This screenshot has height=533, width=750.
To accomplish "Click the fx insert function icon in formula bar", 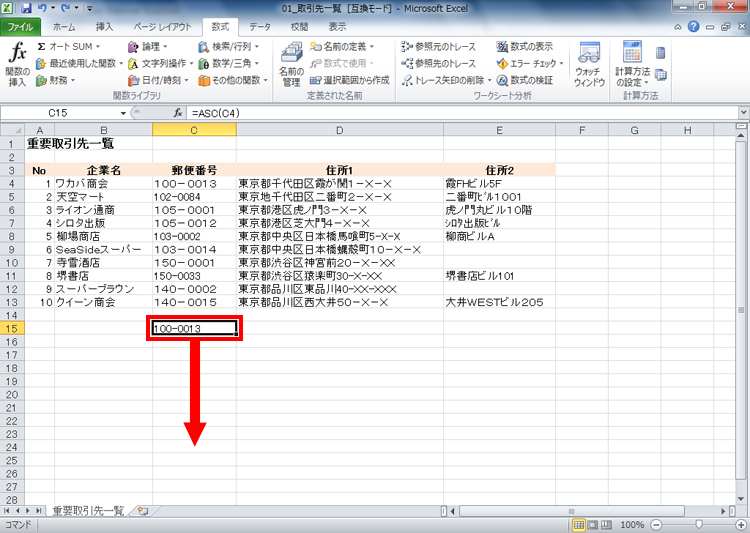I will 178,113.
